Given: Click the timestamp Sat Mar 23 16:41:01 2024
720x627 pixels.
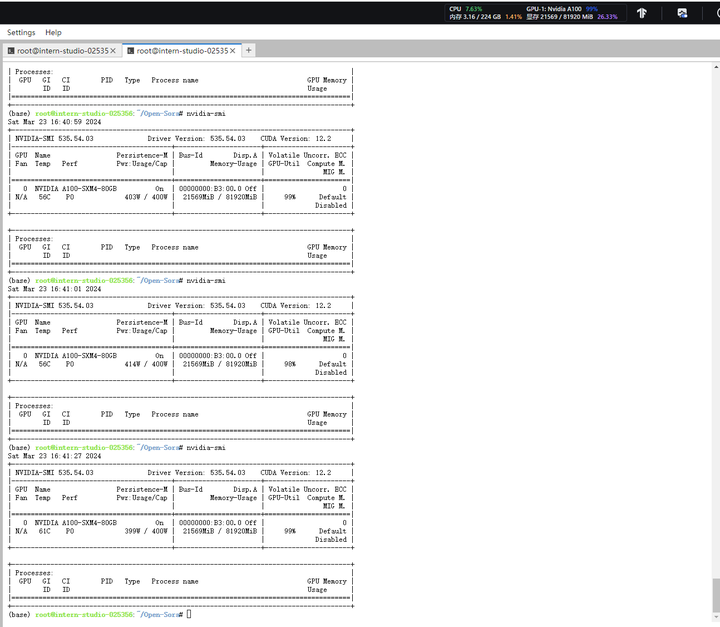Looking at the screenshot, I should tap(54, 289).
